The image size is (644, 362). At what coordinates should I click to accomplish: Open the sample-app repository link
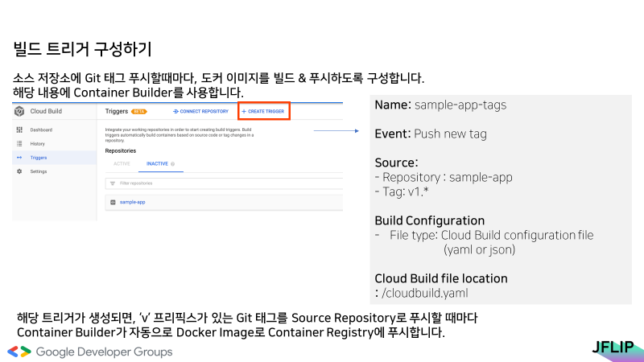(x=132, y=202)
